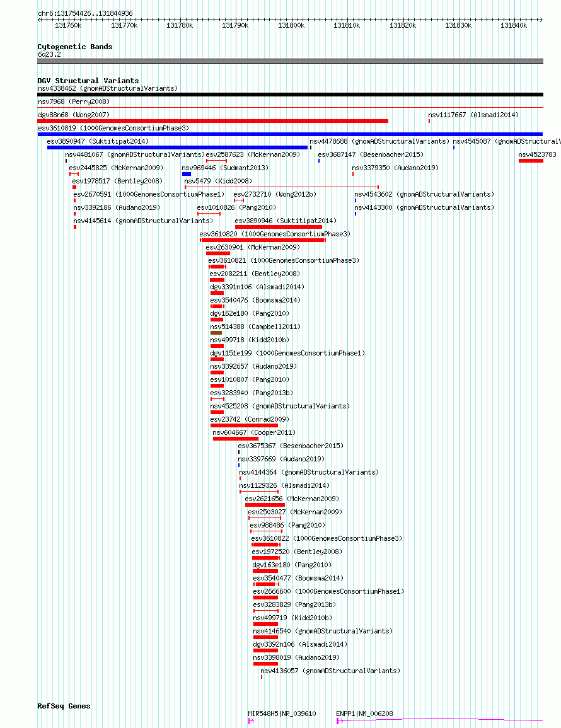Open the ENPP1|NM_006208 gene label
The image size is (561, 728).
(364, 714)
